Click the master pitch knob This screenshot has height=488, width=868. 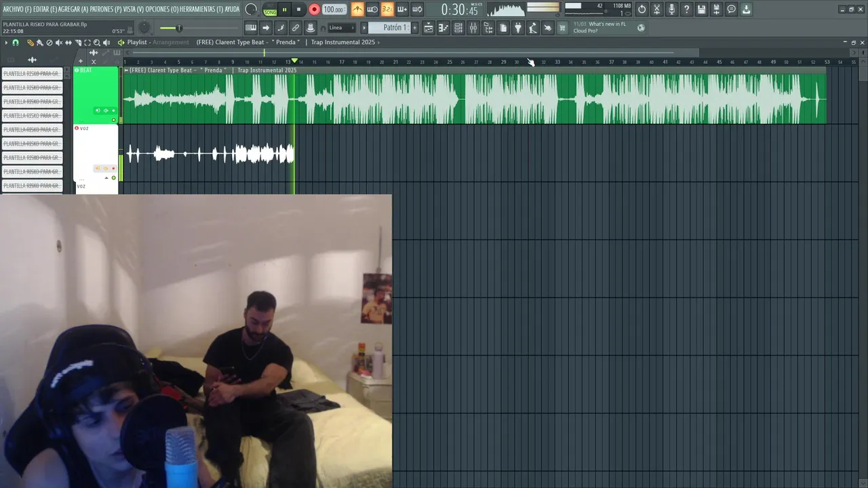(144, 28)
